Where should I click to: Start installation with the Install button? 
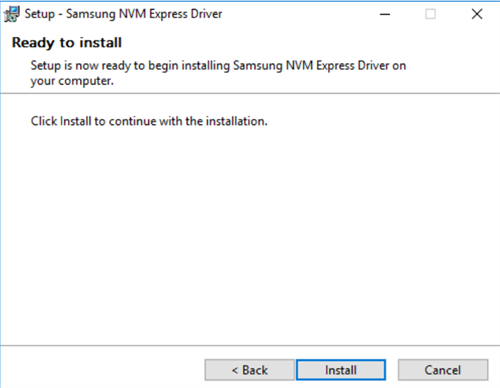tap(341, 370)
